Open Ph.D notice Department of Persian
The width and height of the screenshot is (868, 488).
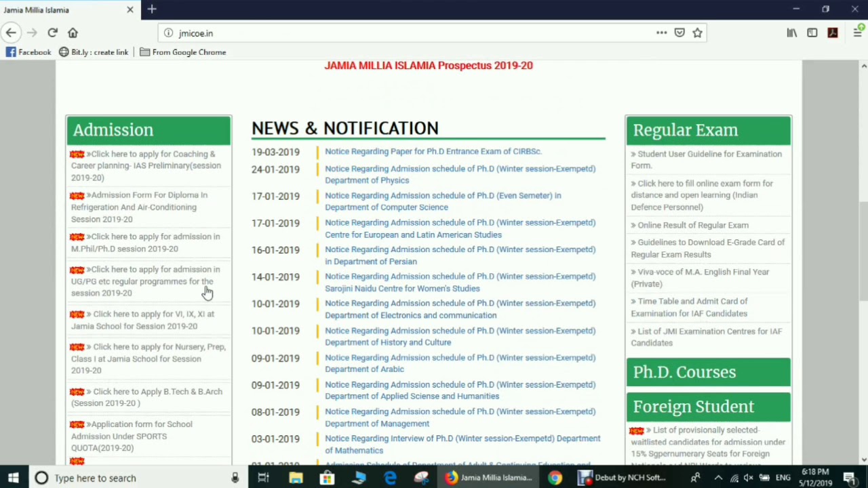(x=460, y=256)
